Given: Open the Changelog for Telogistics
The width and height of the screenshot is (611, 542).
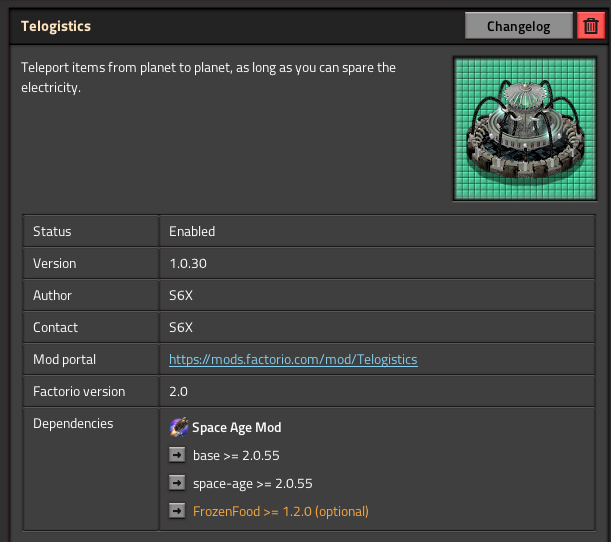Looking at the screenshot, I should click(x=518, y=27).
